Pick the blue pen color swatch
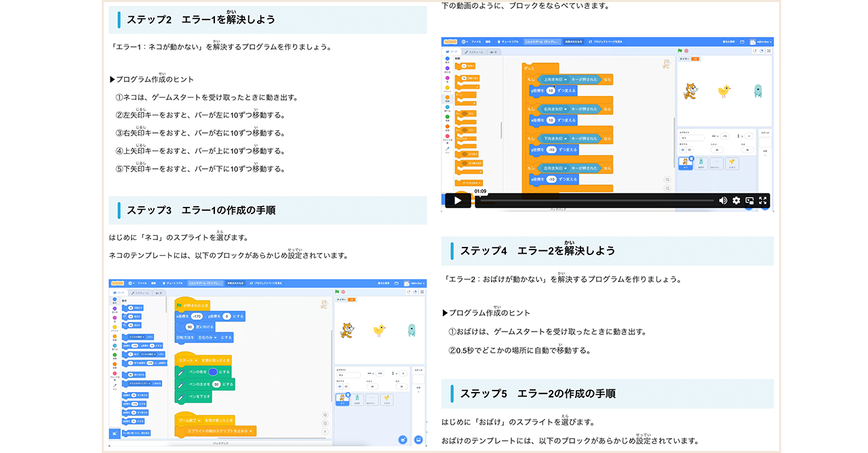The height and width of the screenshot is (453, 868). tap(213, 372)
